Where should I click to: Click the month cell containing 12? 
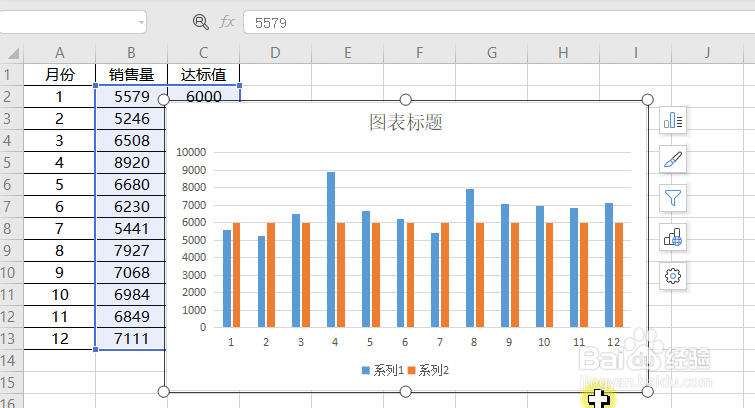pyautogui.click(x=60, y=339)
